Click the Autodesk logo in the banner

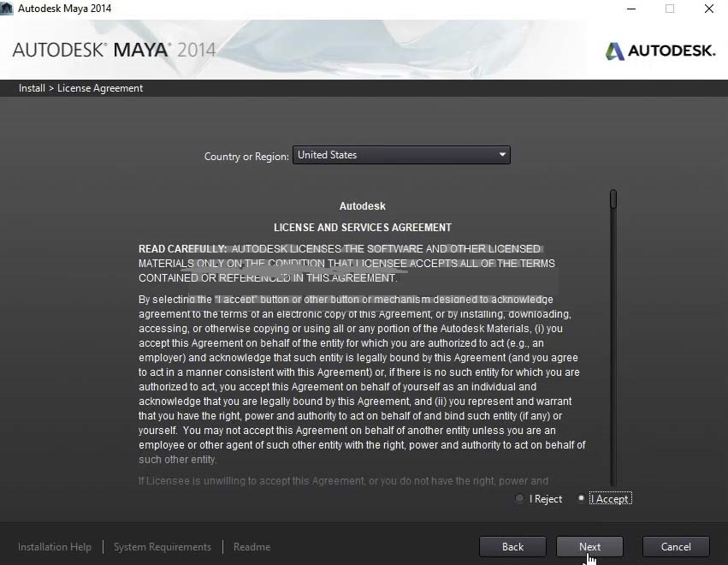pos(660,51)
